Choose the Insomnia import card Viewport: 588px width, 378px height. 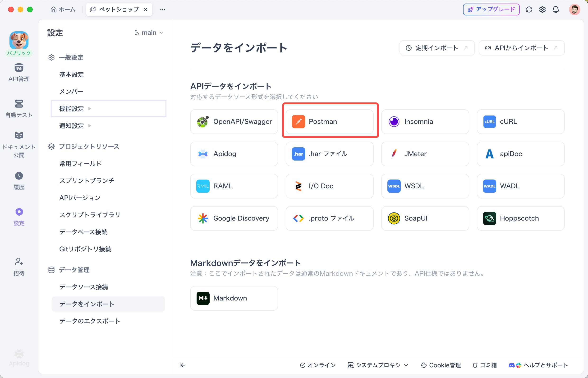[x=425, y=121]
